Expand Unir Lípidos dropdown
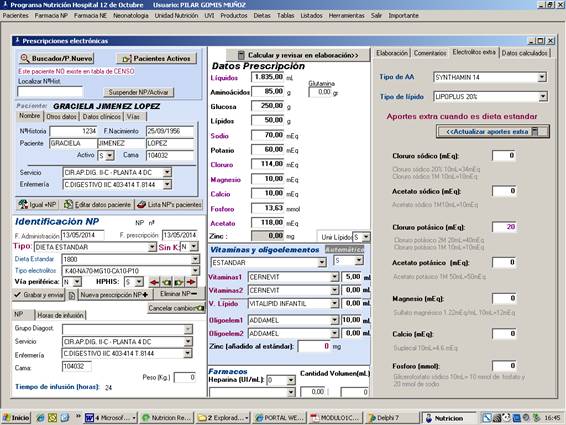The height and width of the screenshot is (425, 566). click(x=366, y=237)
